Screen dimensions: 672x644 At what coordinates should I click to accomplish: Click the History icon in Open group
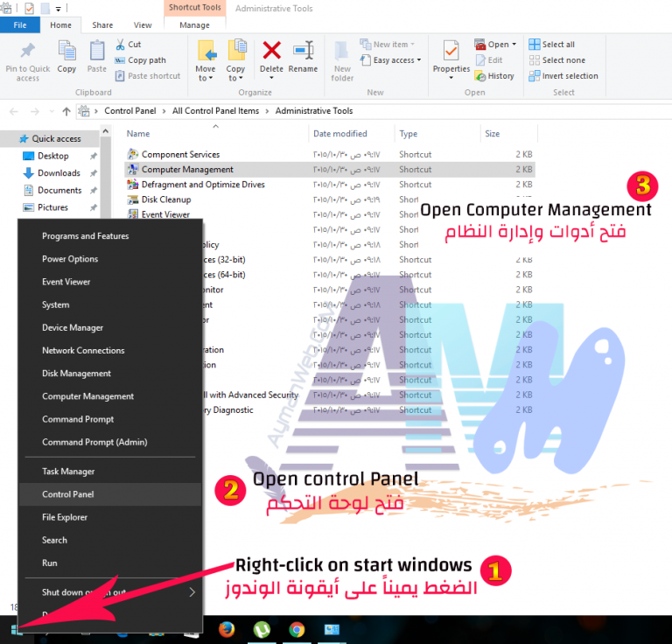click(x=480, y=76)
